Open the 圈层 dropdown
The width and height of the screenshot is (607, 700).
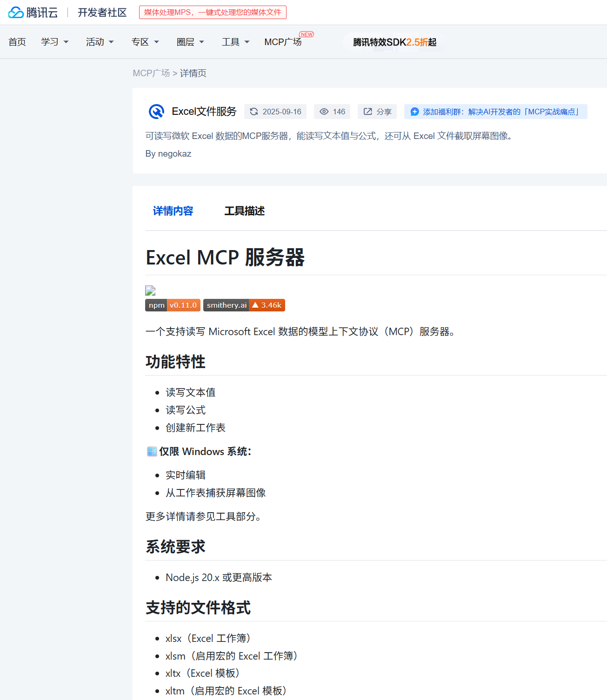pyautogui.click(x=190, y=42)
